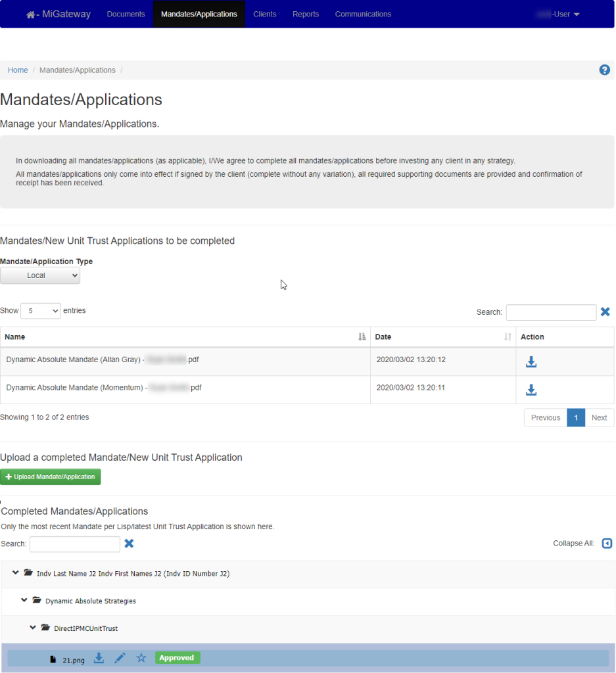Click the Upload Mandate/Application button

click(51, 476)
